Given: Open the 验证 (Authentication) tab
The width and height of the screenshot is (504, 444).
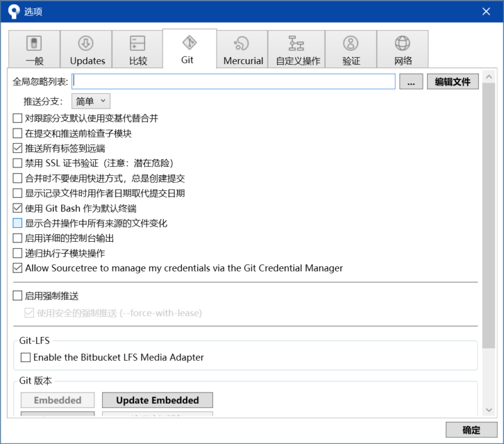Looking at the screenshot, I should [351, 49].
